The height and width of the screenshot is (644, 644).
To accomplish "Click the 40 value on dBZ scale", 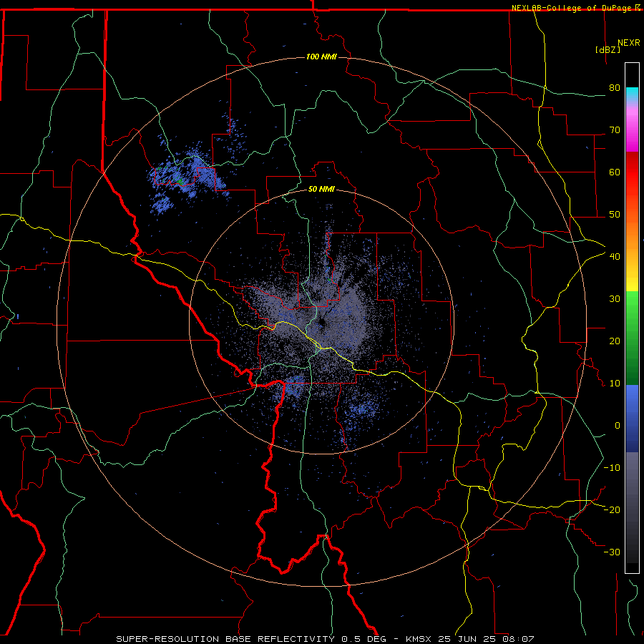I will [615, 257].
